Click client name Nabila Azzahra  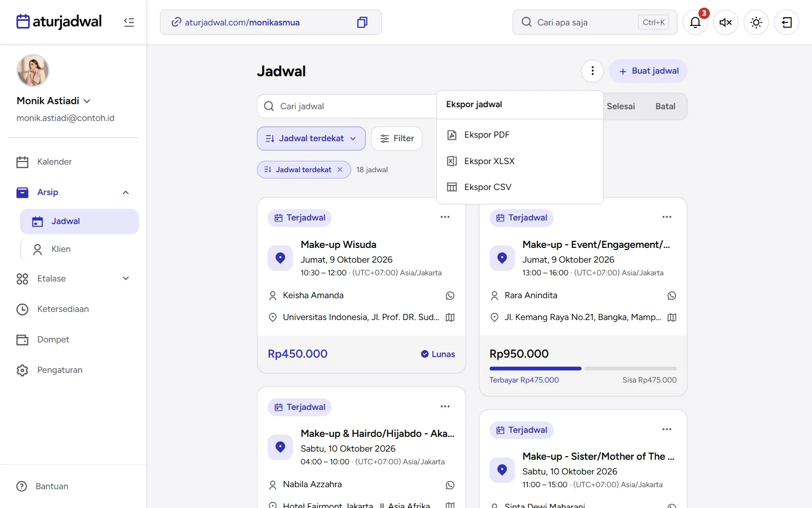(x=312, y=485)
